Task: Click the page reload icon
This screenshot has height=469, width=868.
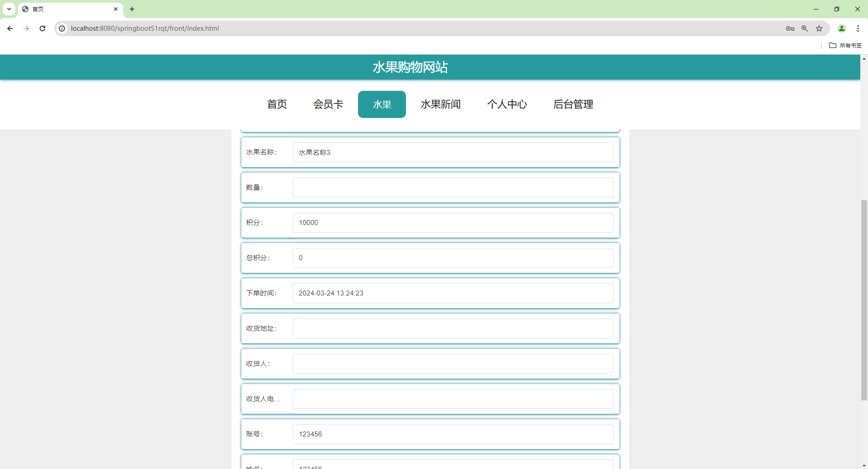Action: click(x=42, y=28)
